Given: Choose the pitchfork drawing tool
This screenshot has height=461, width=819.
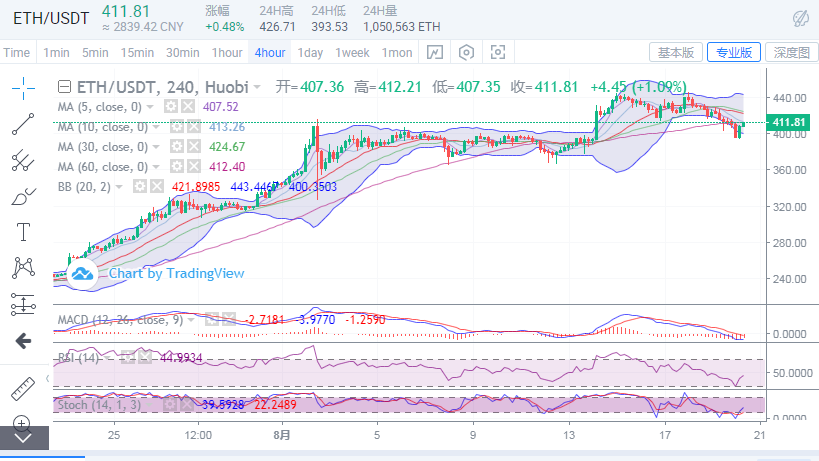Looking at the screenshot, I should pos(23,159).
